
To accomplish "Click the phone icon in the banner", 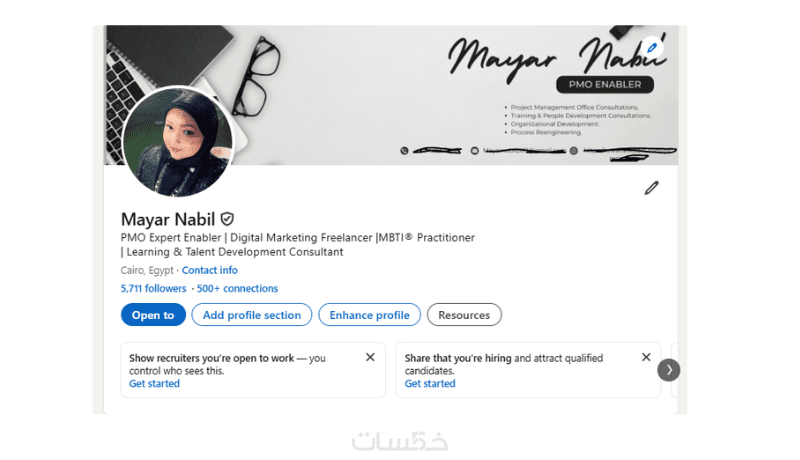I will [x=404, y=150].
